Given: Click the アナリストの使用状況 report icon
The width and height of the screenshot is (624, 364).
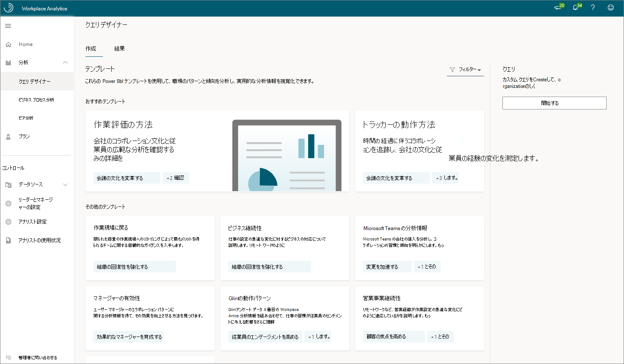Looking at the screenshot, I should [8, 240].
